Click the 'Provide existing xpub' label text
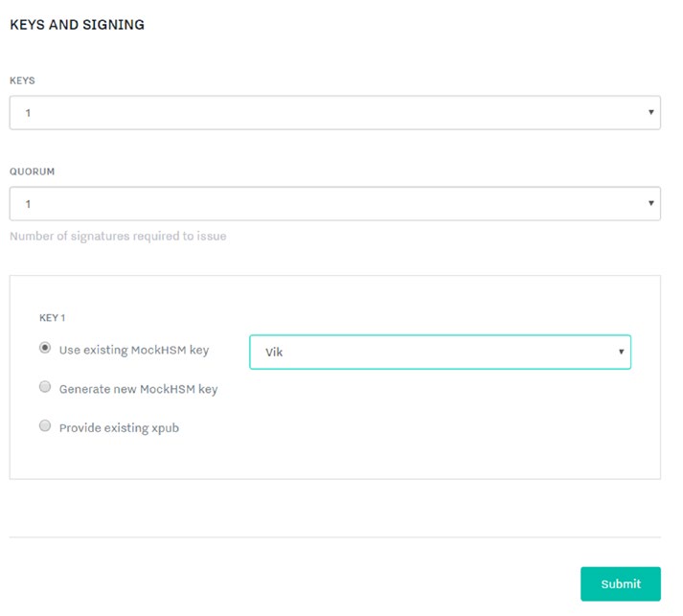This screenshot has width=683, height=616. point(119,428)
